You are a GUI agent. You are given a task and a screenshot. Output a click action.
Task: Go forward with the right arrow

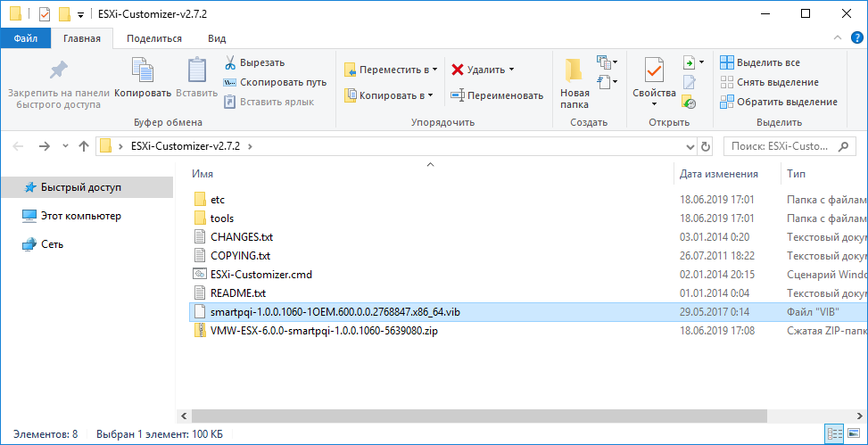coord(45,146)
